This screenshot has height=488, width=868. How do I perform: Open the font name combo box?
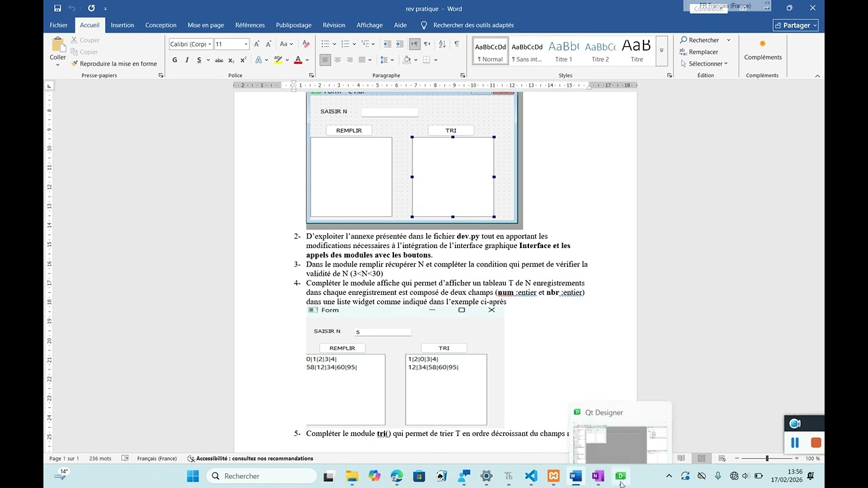[191, 44]
